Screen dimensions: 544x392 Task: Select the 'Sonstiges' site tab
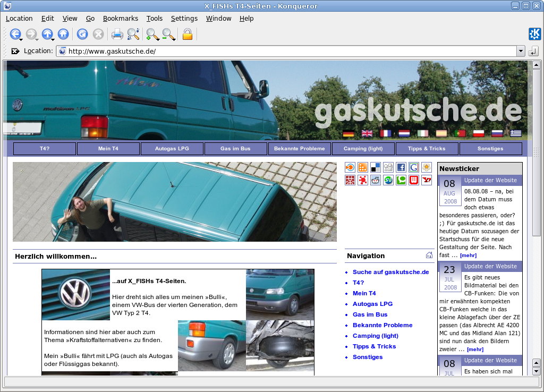pos(490,149)
